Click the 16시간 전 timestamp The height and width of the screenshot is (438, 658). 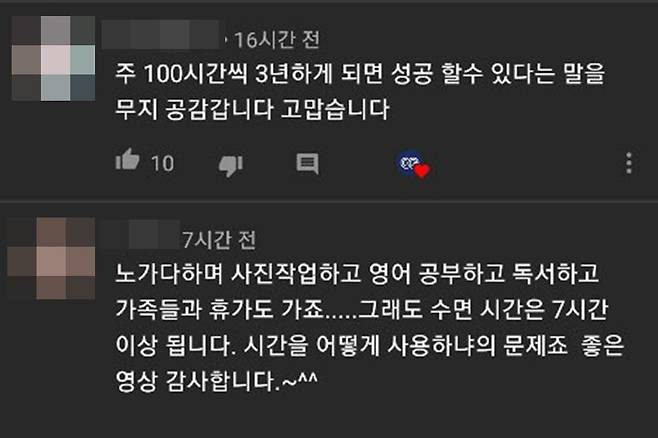pos(277,40)
